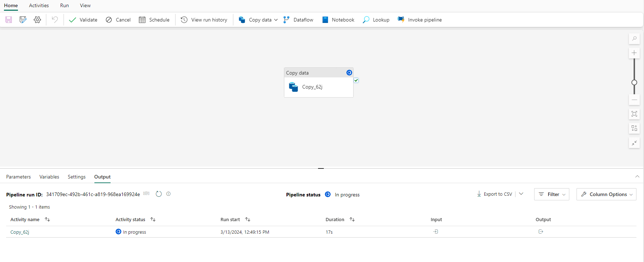The image size is (644, 262).
Task: Zoom to fit the canvas
Action: pyautogui.click(x=634, y=114)
